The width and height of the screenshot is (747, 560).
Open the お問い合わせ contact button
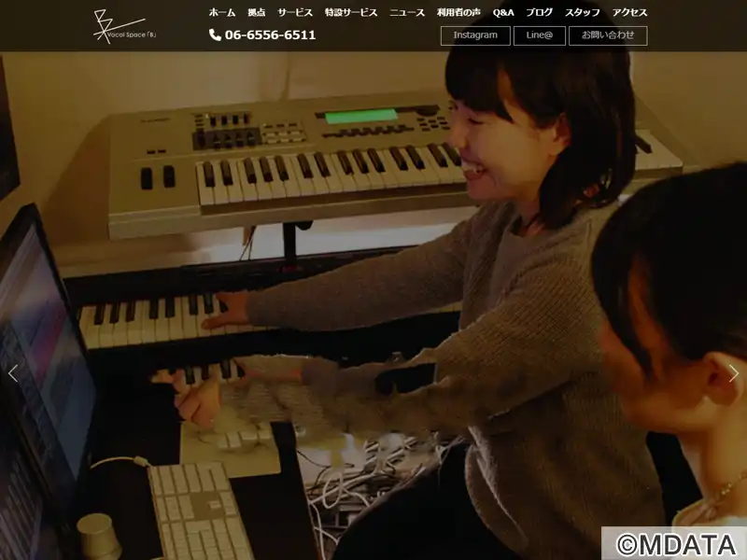[x=608, y=35]
